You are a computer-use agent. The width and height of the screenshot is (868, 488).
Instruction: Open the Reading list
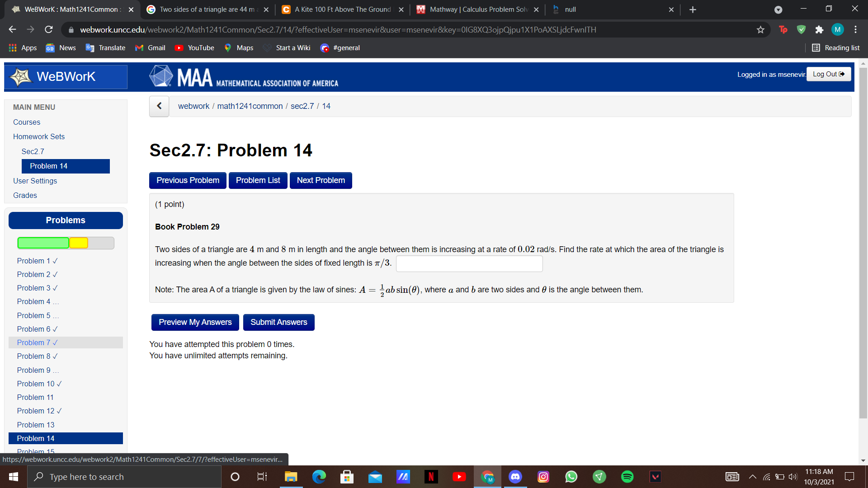[x=836, y=47]
